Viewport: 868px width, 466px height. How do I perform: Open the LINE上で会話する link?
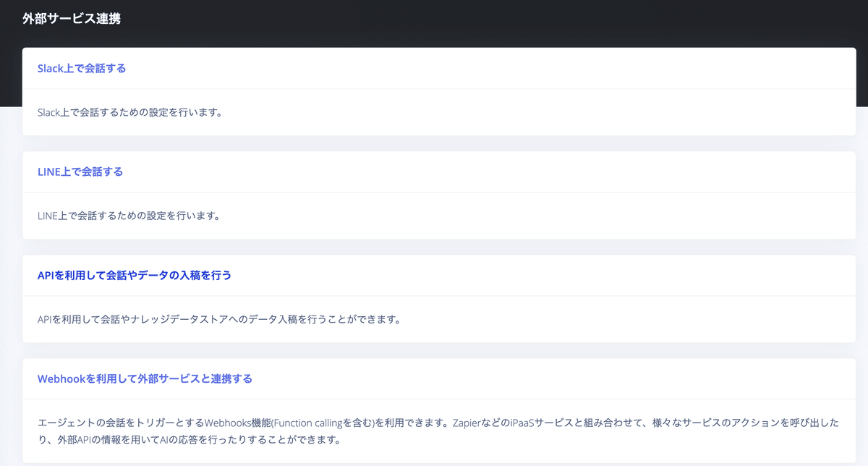[80, 172]
